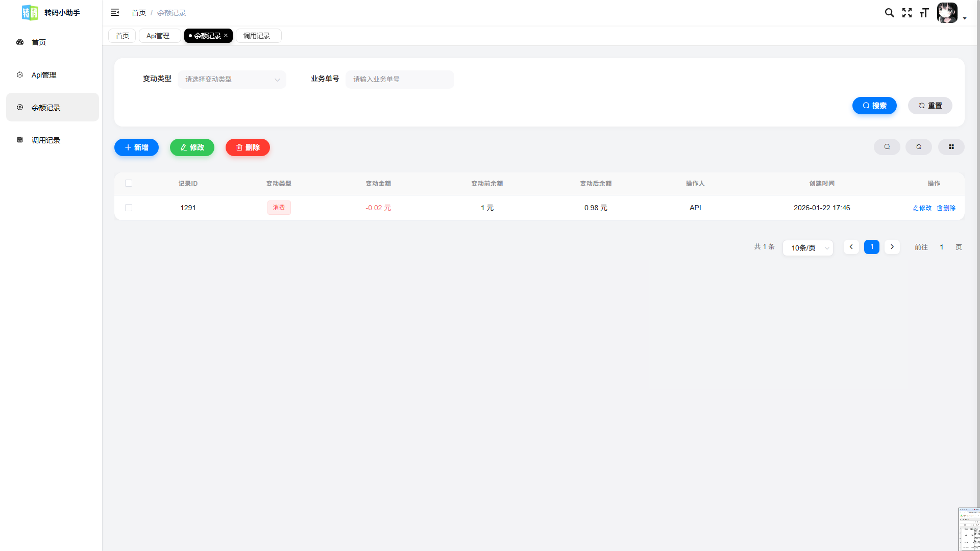The height and width of the screenshot is (551, 980).
Task: Check the row for record 1291
Action: pos(129,208)
